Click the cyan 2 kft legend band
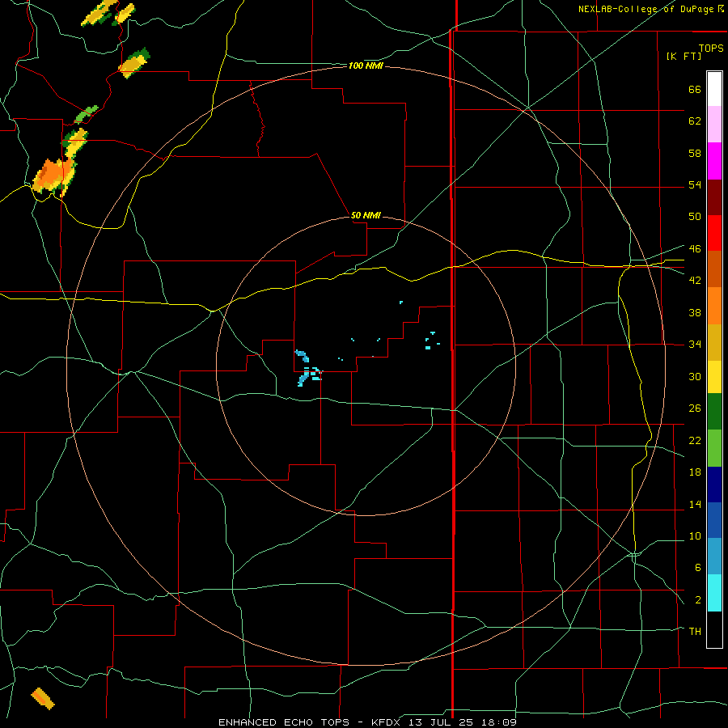728x728 pixels. [x=714, y=593]
